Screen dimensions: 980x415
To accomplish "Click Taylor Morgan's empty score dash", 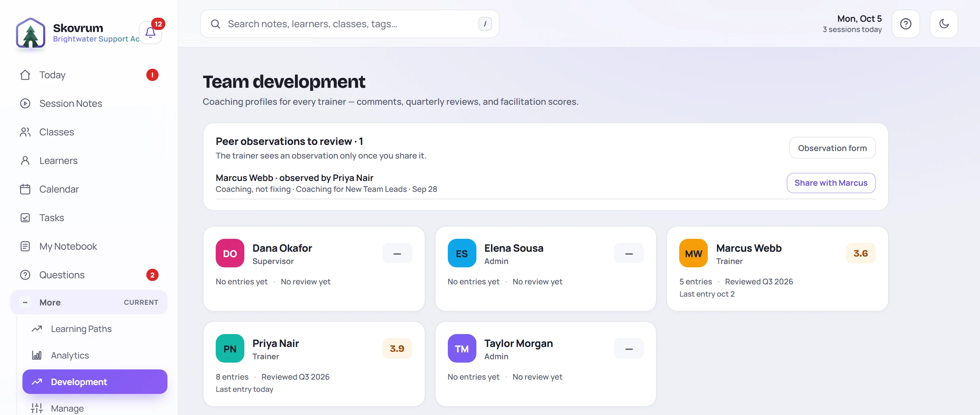I will point(628,348).
